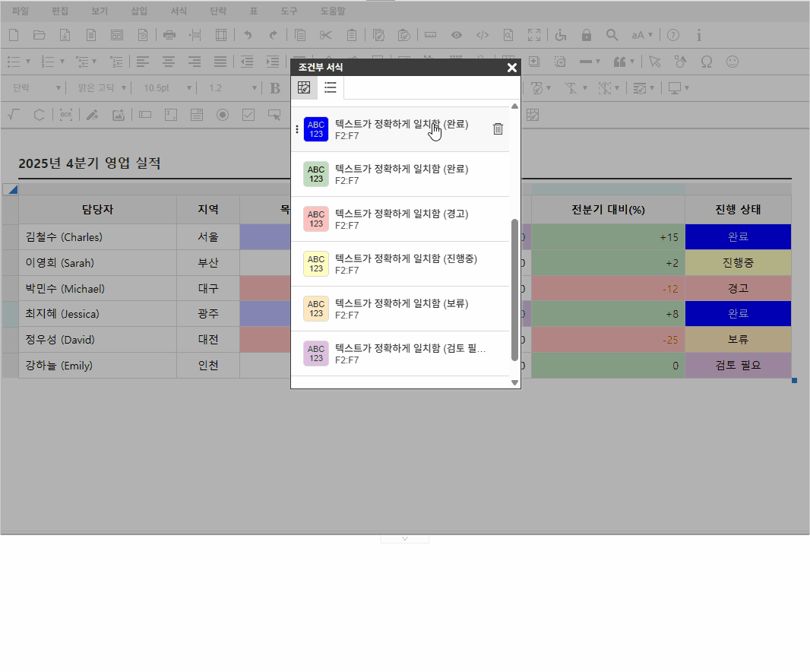Open the 서식 menu

pos(179,11)
